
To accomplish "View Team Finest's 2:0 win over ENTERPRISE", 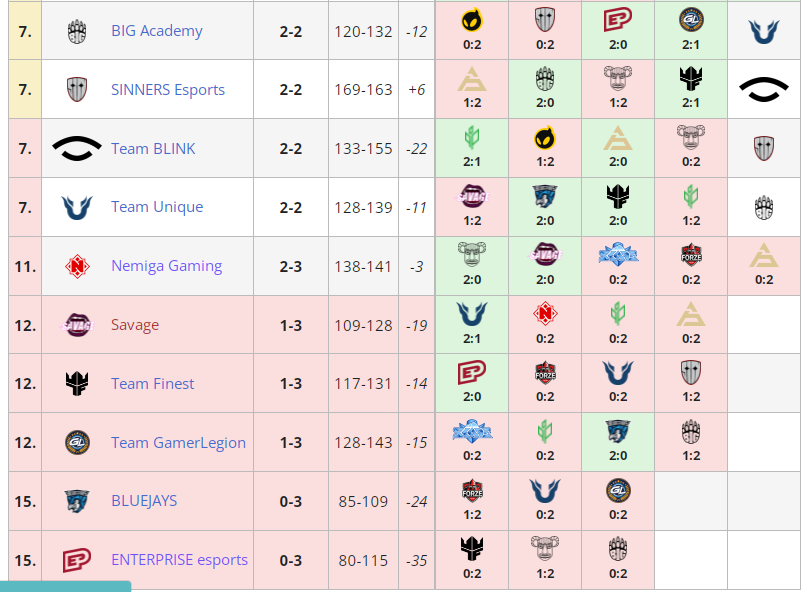I will (471, 382).
